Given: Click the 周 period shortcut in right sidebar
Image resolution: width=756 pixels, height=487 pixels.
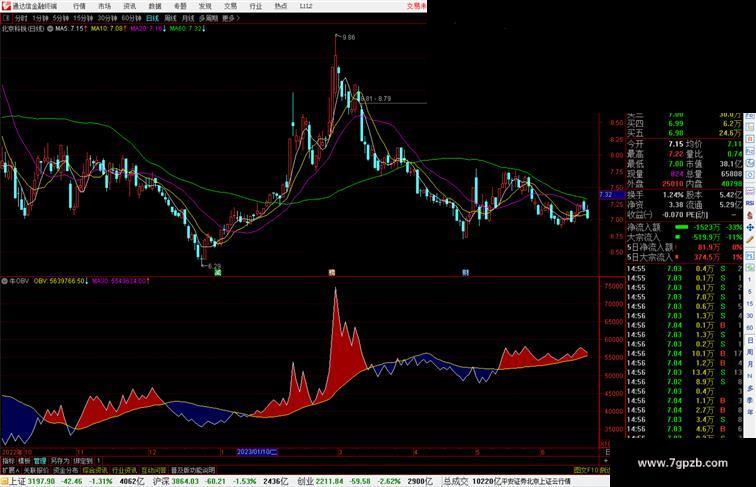Looking at the screenshot, I should [750, 352].
